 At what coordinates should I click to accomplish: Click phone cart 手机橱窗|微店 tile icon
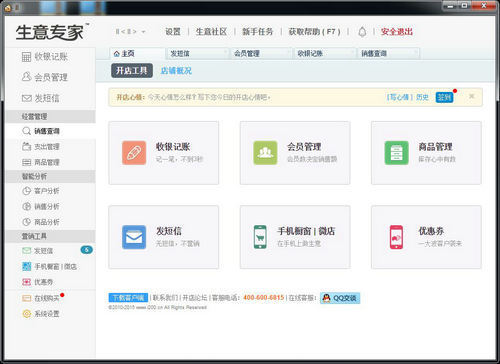pyautogui.click(x=260, y=237)
